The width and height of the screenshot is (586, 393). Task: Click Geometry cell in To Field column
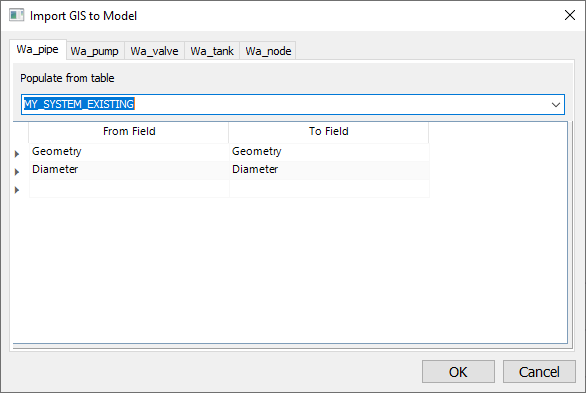329,152
